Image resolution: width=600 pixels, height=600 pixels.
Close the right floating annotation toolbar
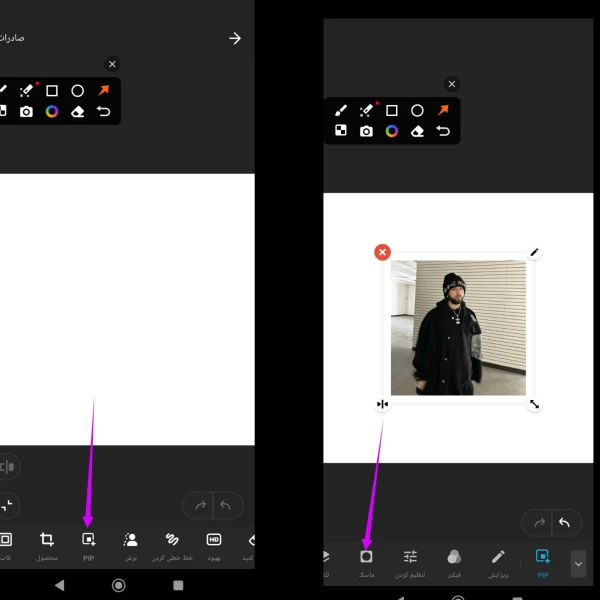point(452,84)
